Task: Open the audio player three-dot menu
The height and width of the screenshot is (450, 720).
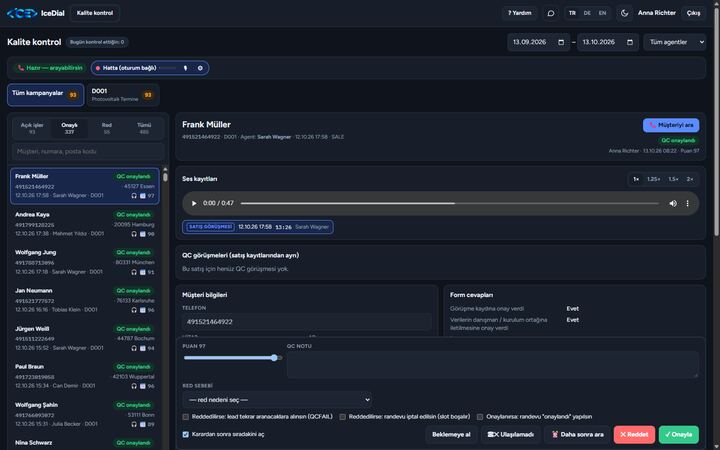Action: [x=687, y=203]
